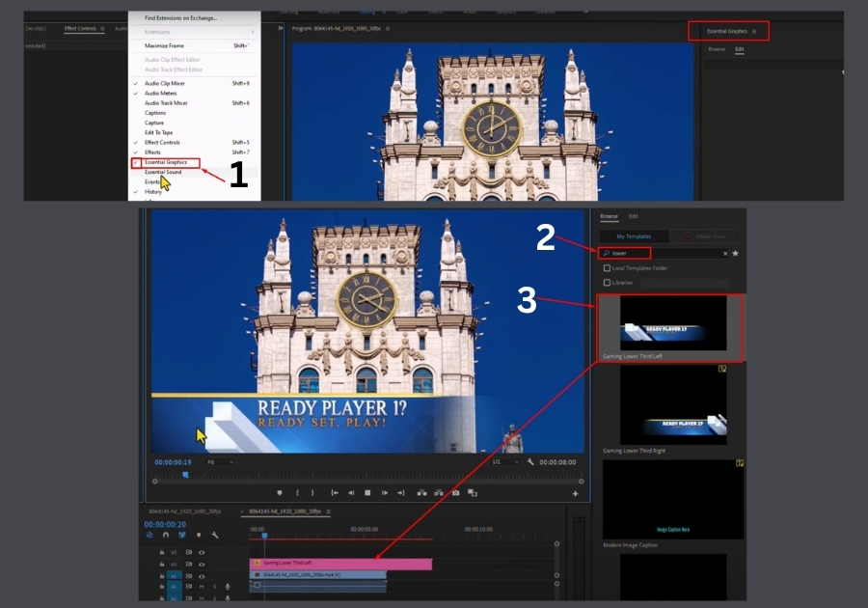Viewport: 868px width, 608px height.
Task: Mute audio track A1 with M button
Action: pos(202,587)
